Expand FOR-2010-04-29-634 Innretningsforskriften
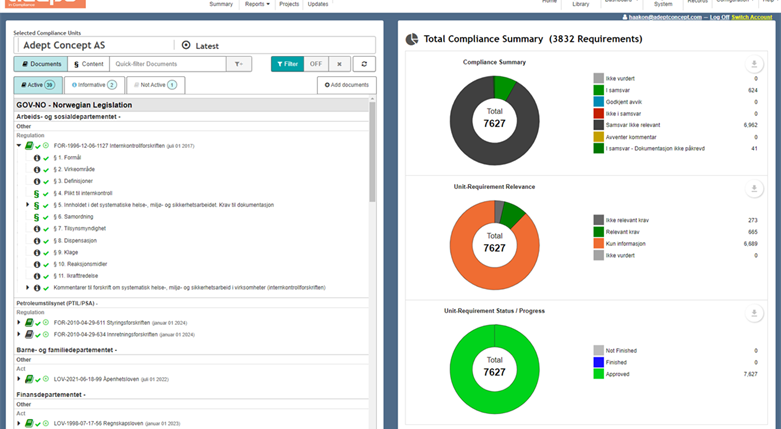 (19, 334)
